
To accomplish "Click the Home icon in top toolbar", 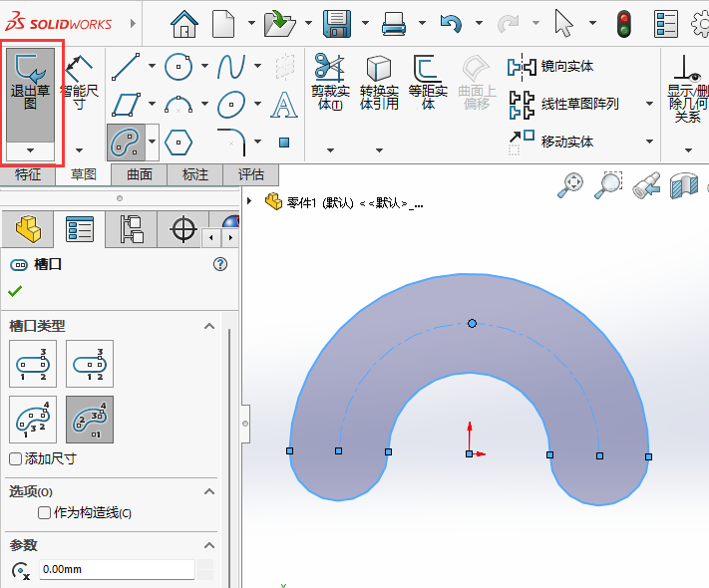I will 184,23.
